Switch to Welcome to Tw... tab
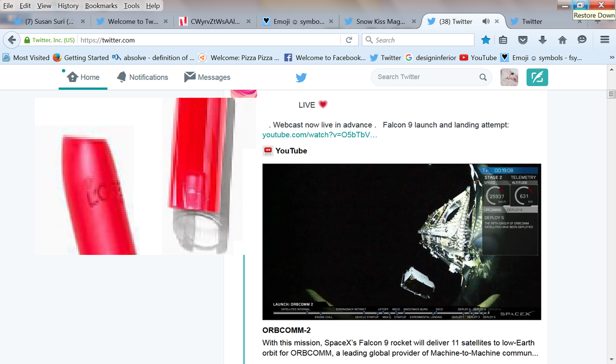 click(132, 22)
